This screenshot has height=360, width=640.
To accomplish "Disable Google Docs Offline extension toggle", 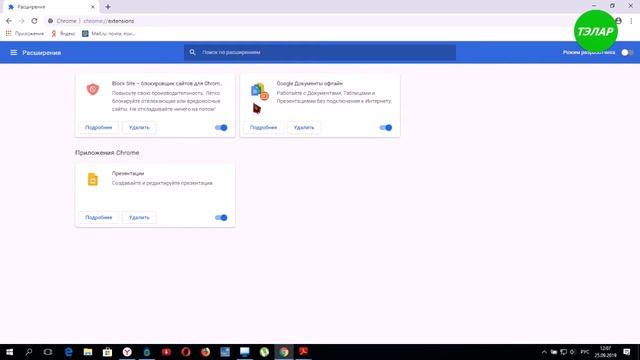I will [x=386, y=128].
